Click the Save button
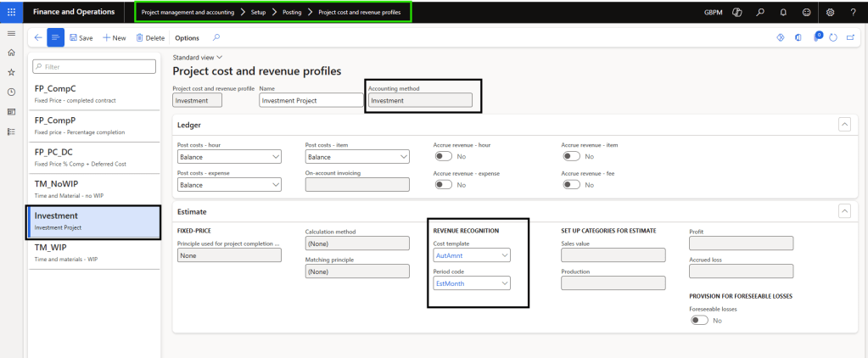Screen dimensions: 868x358 (81, 38)
